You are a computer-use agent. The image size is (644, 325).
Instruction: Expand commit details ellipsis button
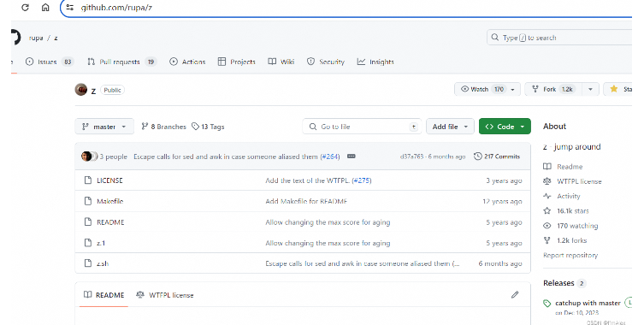[352, 157]
